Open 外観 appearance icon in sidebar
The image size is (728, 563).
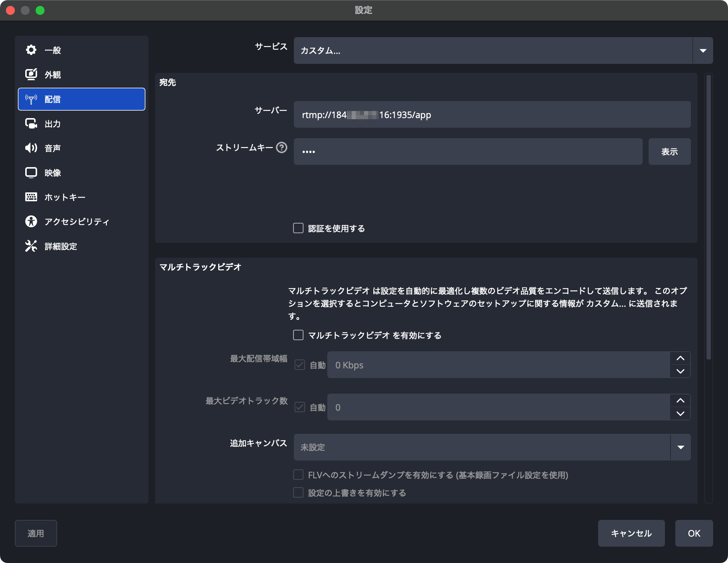tap(31, 74)
